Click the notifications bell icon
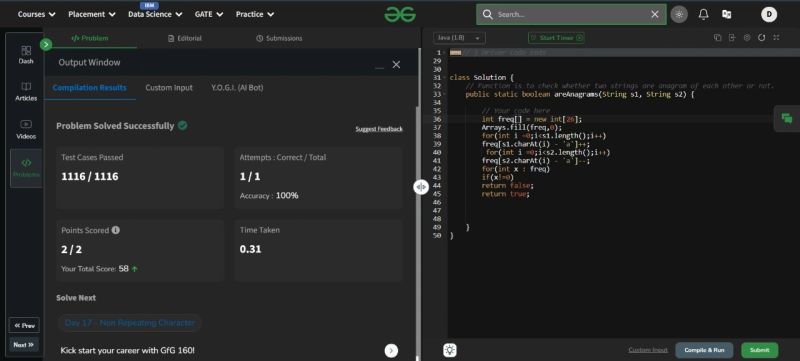Screen dimensions: 800x361 point(703,14)
